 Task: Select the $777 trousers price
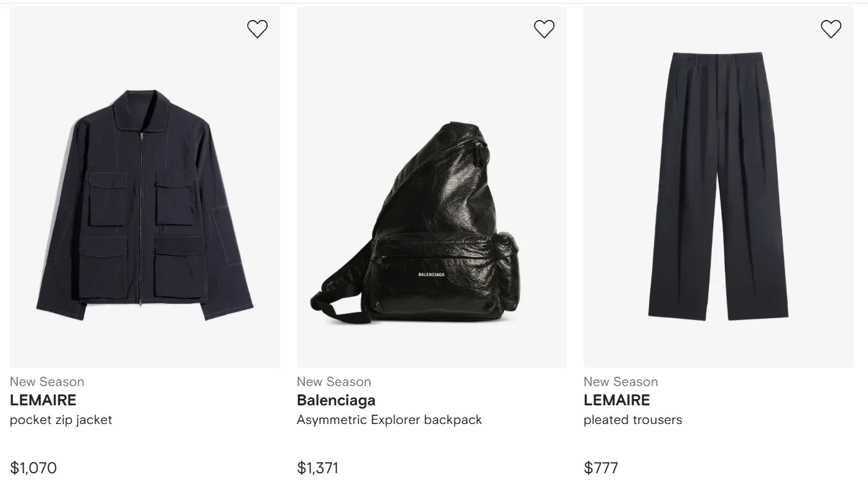[x=600, y=468]
